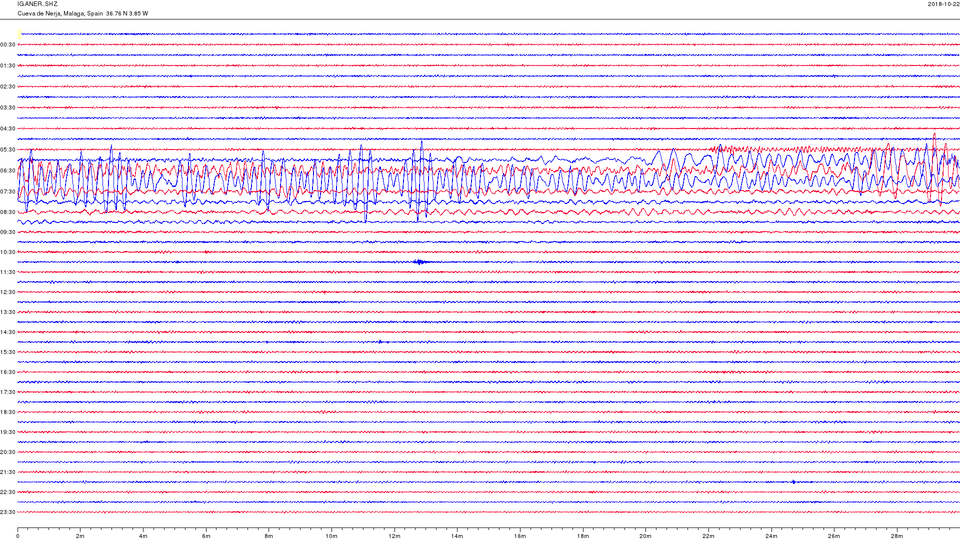
Task: Click the Cueva de Nerja location text
Action: pos(83,13)
